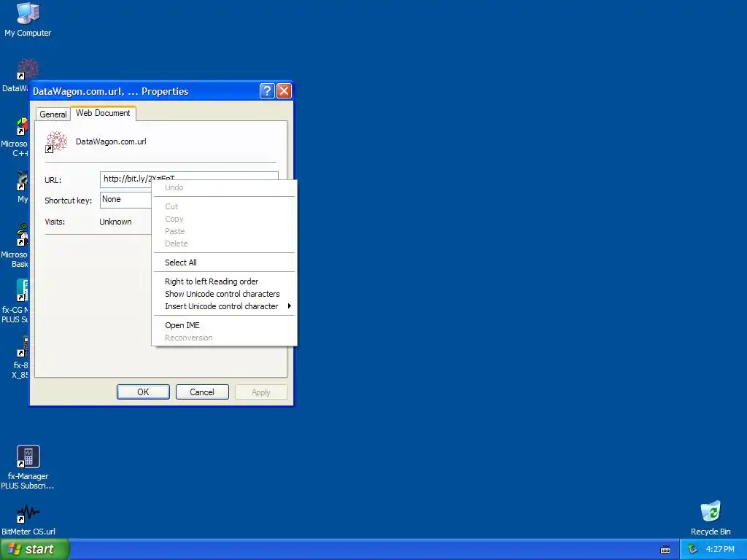
Task: Expand Insert Unicode control character submenu
Action: click(x=224, y=306)
